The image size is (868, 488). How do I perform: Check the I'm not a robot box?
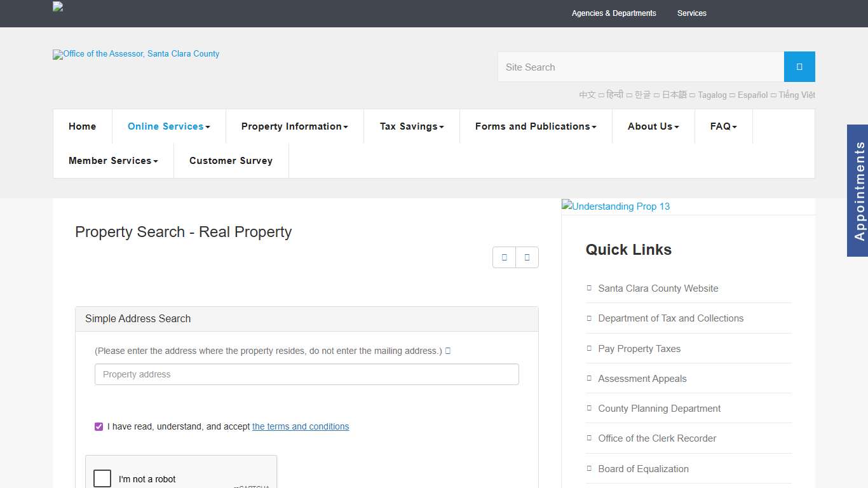point(102,478)
